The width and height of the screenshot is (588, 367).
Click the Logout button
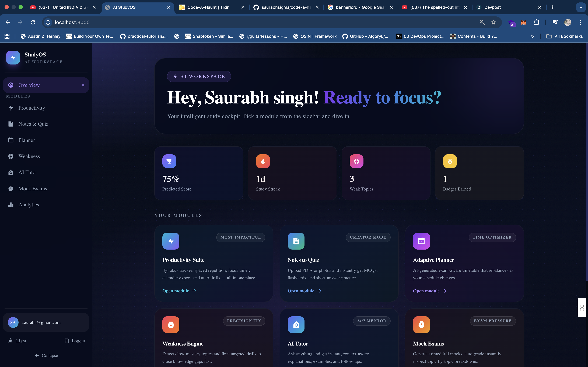75,341
